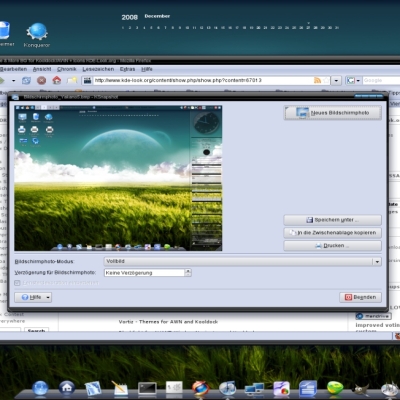This screenshot has width=400, height=400.
Task: Open Bildschirmphoto-Modus Vollbild dropdown
Action: click(x=243, y=261)
